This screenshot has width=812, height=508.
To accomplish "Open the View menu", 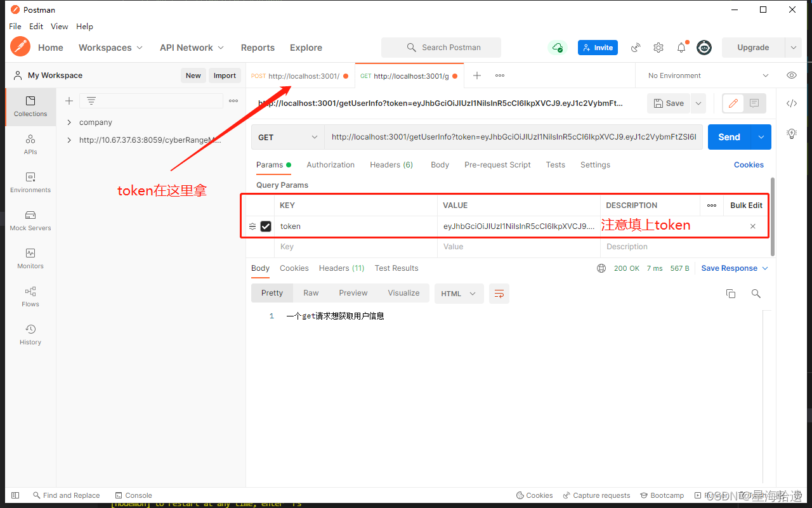I will 59,27.
